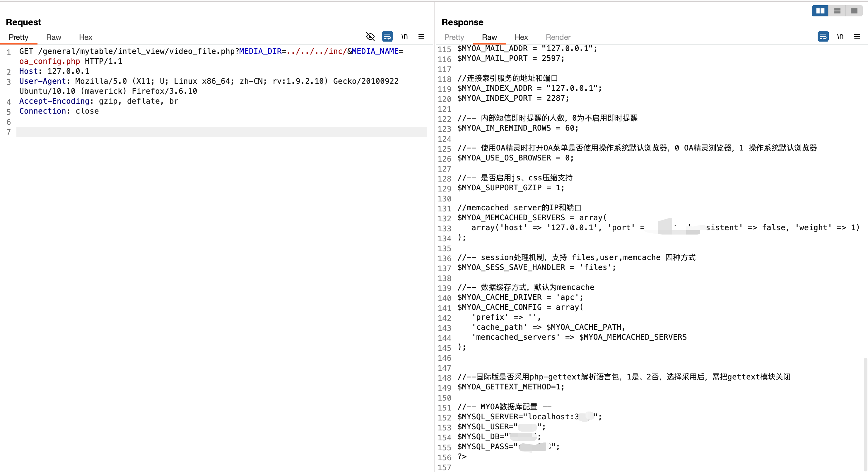Click the Host: 127.0.0.1 header
Screen dimensions: 868x472
coord(54,71)
